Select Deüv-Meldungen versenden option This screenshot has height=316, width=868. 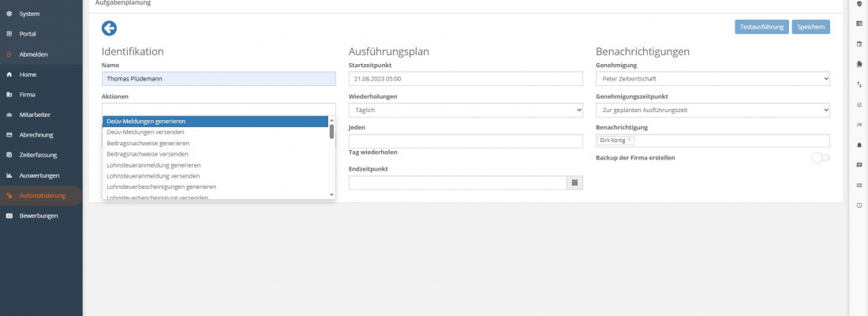(215, 132)
